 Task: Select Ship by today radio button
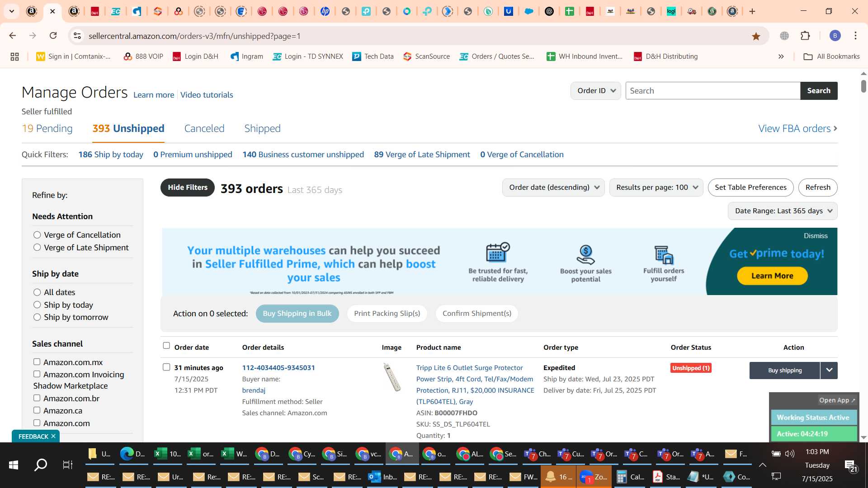coord(37,305)
